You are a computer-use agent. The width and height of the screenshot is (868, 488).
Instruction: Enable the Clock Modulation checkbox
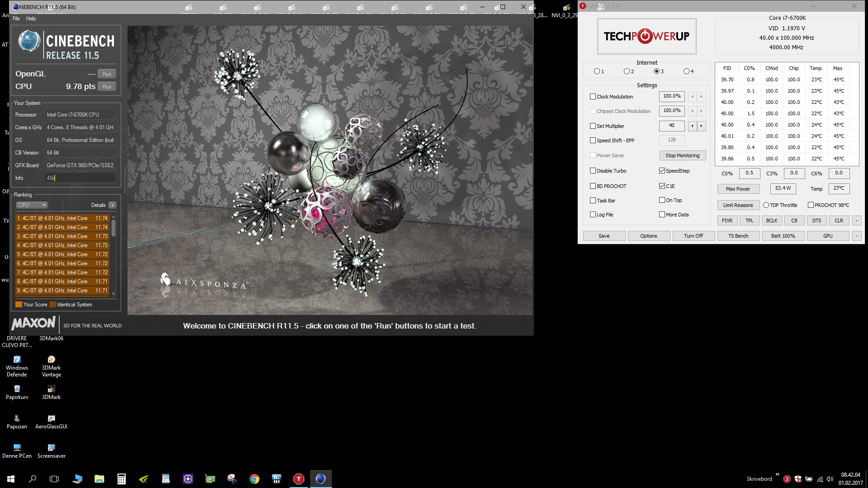pyautogui.click(x=593, y=97)
